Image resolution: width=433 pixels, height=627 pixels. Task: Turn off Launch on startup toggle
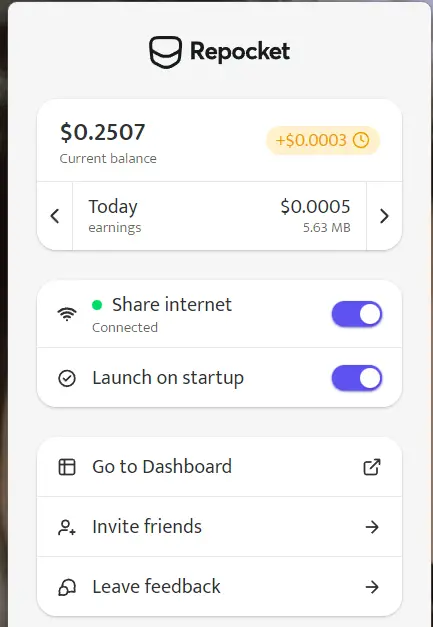click(x=357, y=378)
